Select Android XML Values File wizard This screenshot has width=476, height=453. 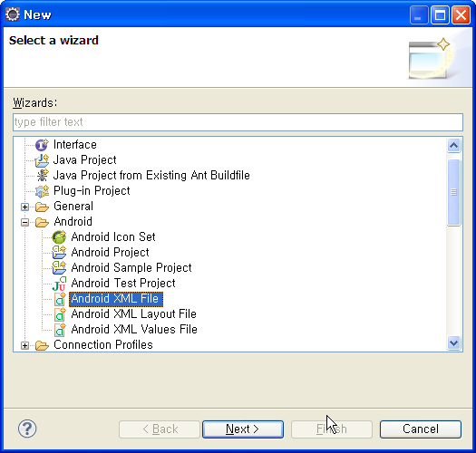[x=134, y=330]
